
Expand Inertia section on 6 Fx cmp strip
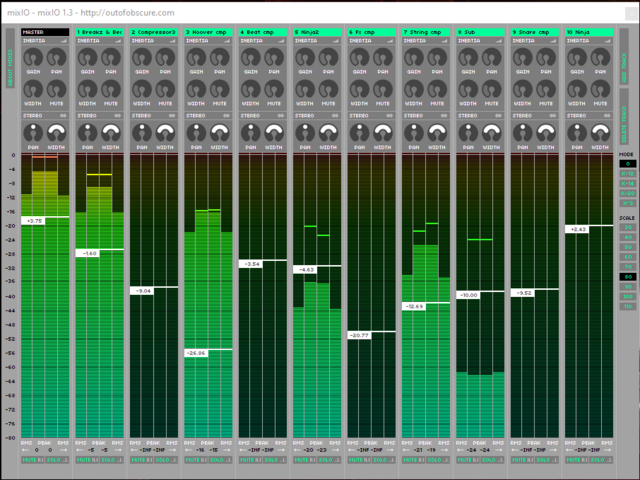click(390, 41)
